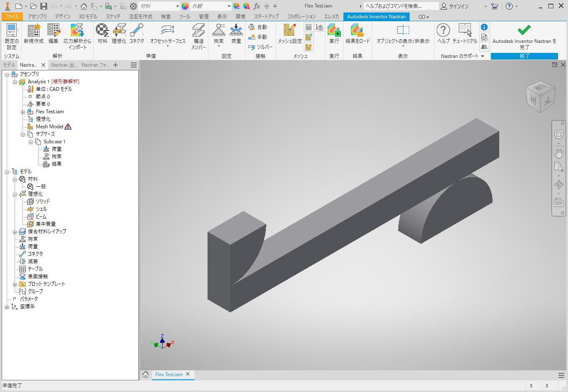Click 結果をロード to load results
This screenshot has width=568, height=392.
coord(358,34)
